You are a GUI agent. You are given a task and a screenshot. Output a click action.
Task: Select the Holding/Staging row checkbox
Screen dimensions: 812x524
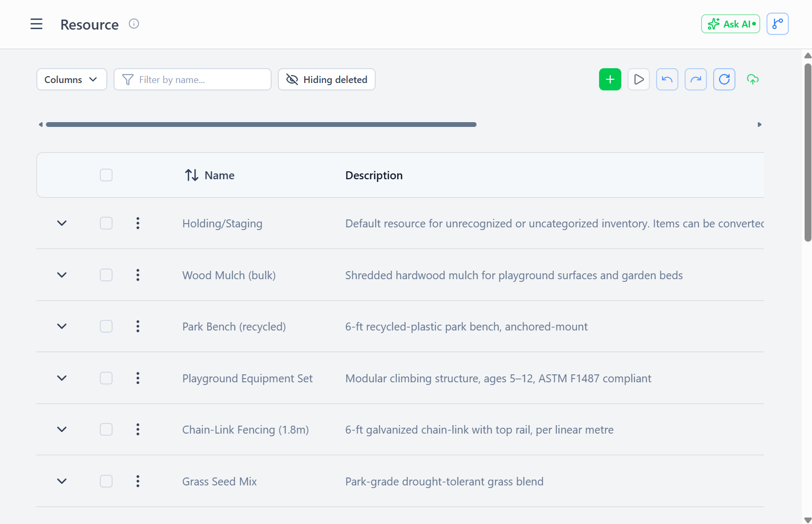pos(106,223)
